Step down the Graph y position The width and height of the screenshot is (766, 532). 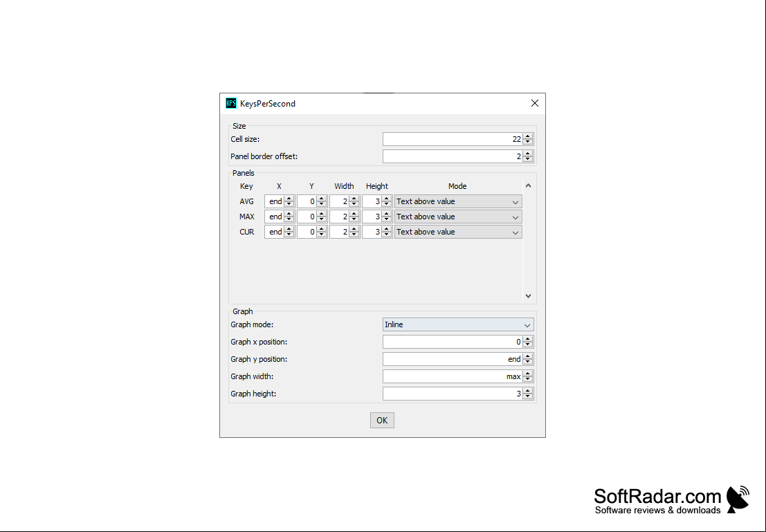pyautogui.click(x=527, y=362)
